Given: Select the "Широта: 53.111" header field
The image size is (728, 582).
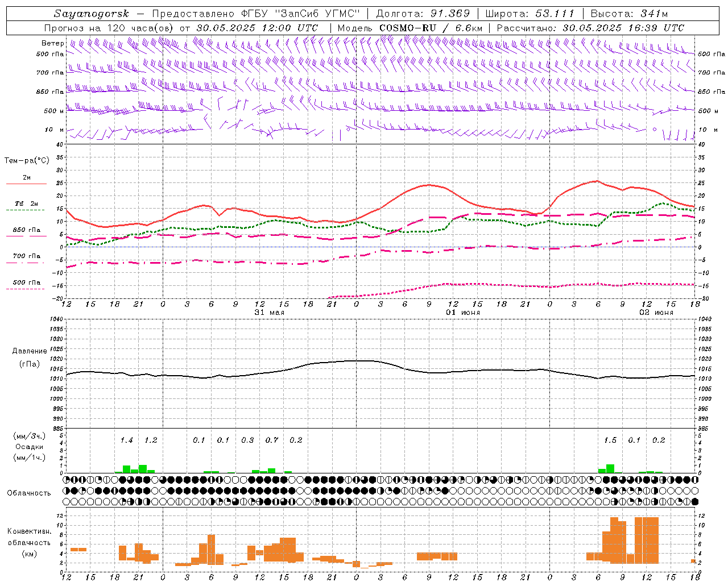Looking at the screenshot, I should (530, 14).
